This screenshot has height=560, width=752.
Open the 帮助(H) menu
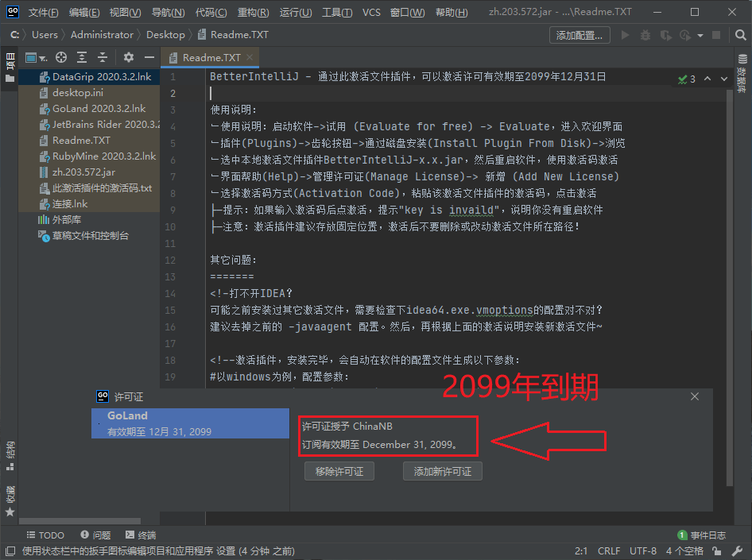click(x=452, y=12)
